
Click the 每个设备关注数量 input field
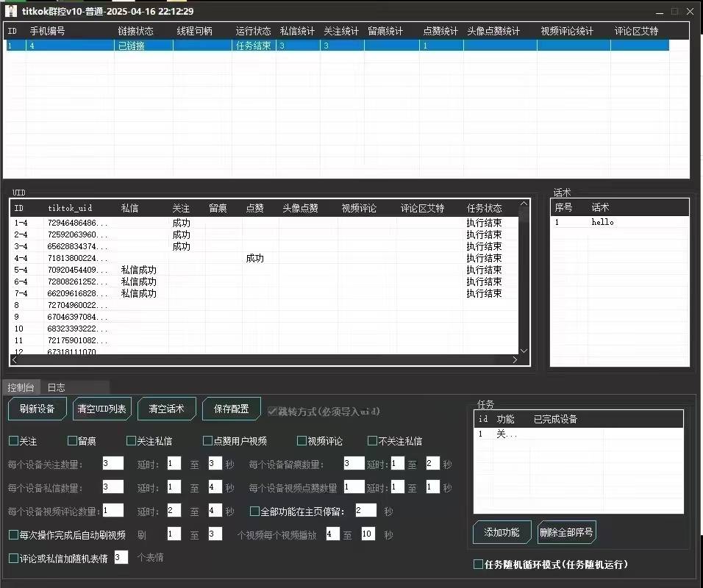coord(113,464)
